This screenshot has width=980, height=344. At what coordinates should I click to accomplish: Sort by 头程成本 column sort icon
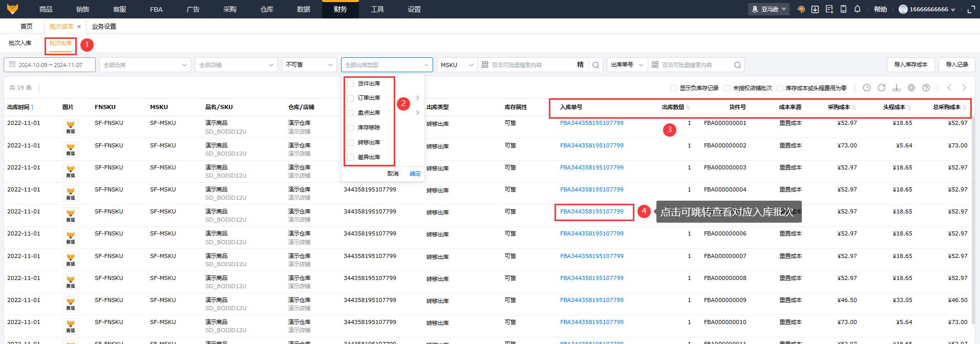909,107
